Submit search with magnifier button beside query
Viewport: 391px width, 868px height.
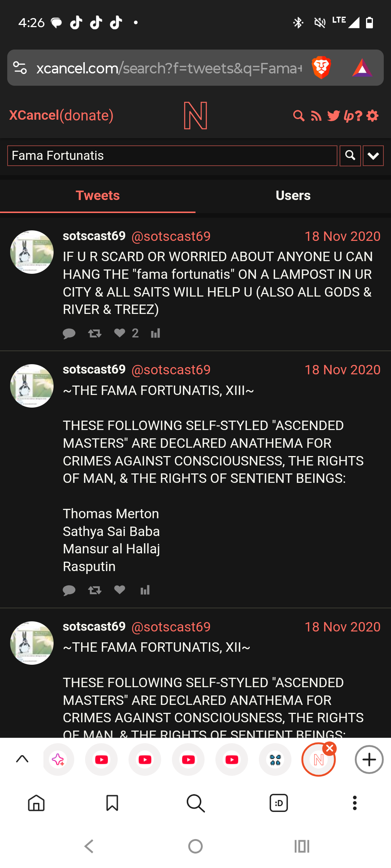[350, 156]
